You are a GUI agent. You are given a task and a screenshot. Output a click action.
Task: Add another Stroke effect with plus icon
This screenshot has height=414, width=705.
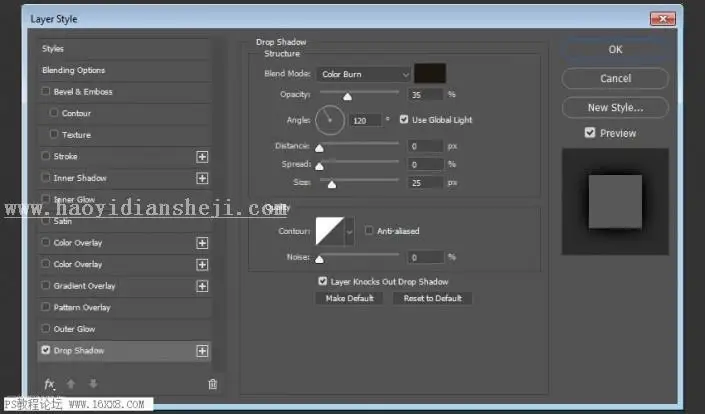click(x=202, y=157)
